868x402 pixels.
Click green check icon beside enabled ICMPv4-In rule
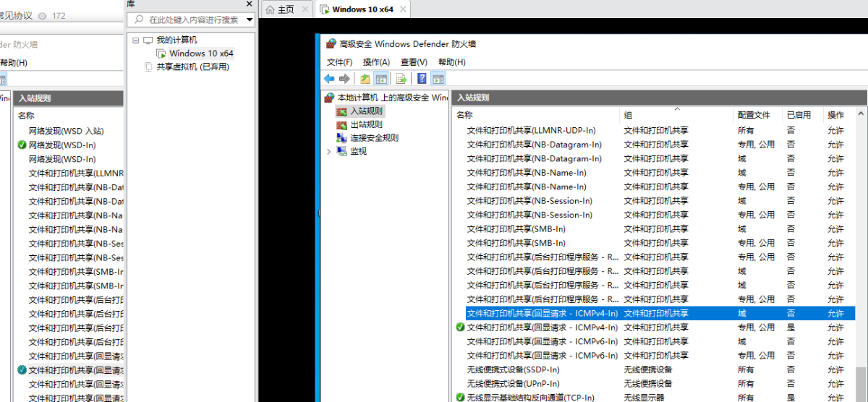click(x=461, y=328)
